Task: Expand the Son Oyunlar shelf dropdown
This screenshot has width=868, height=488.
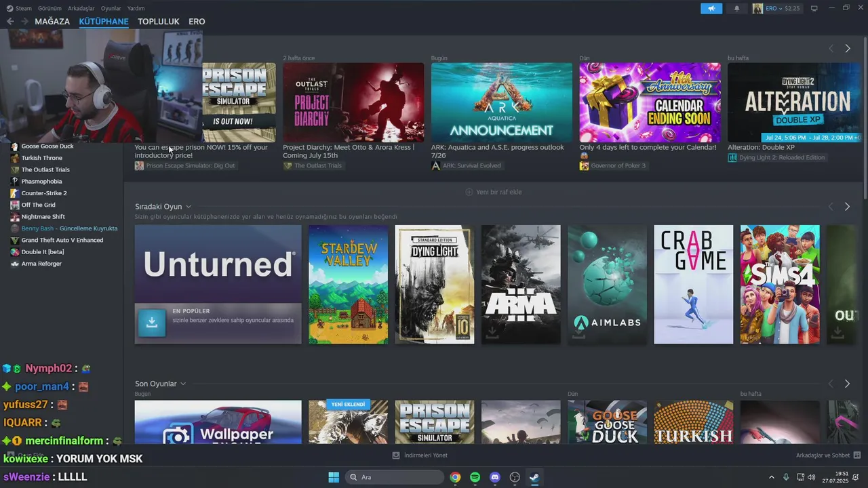Action: coord(183,384)
